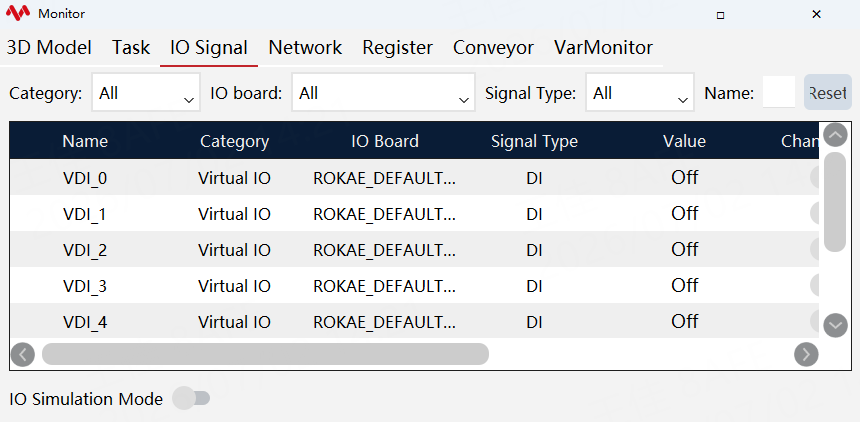Open the Signal Type dropdown

(640, 93)
